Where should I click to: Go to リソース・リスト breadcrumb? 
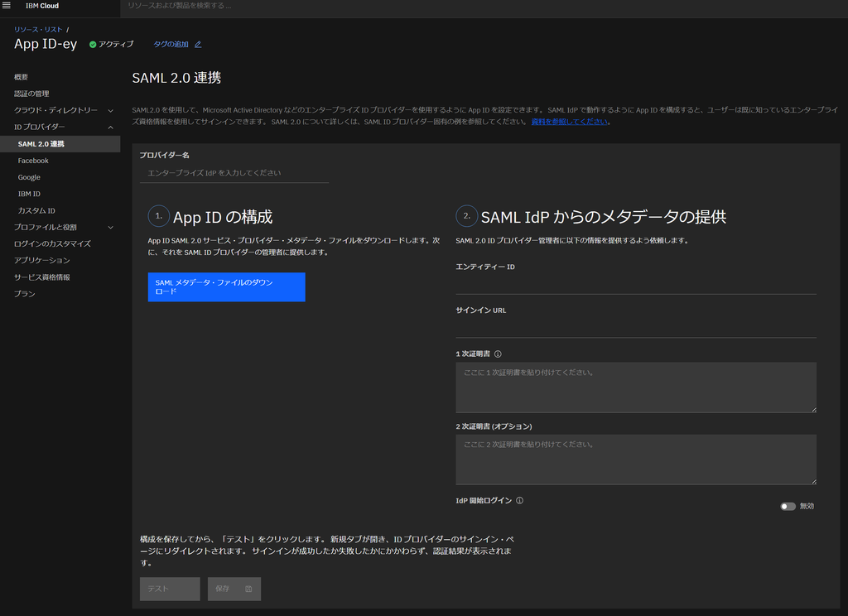coord(38,30)
